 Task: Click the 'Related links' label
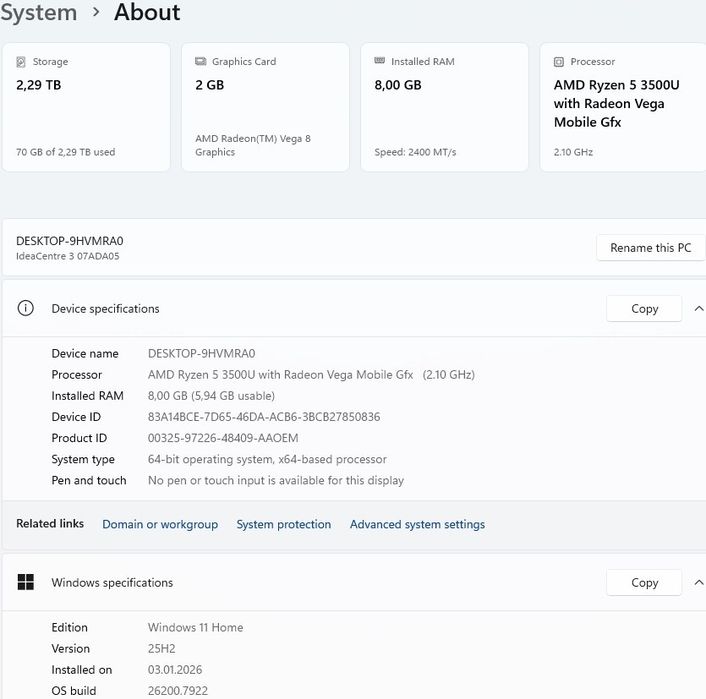tap(50, 523)
